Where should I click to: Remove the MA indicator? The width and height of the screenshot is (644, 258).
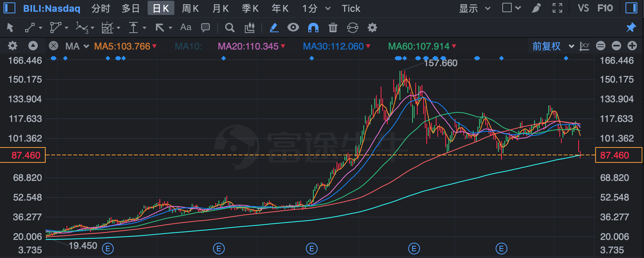pos(54,46)
